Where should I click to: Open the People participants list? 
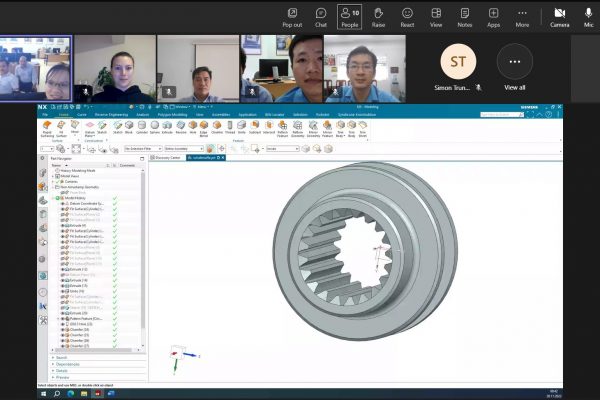349,16
